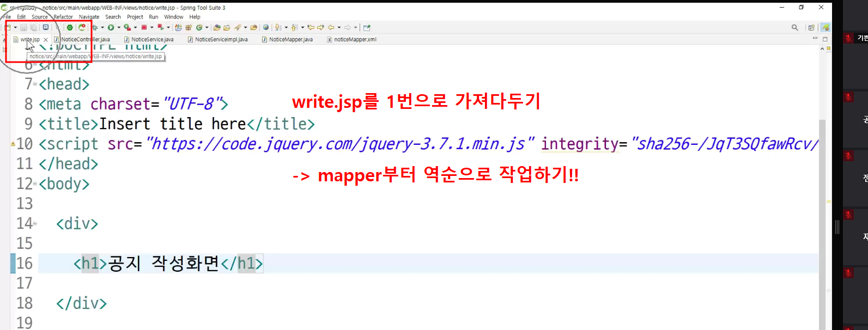
Task: Click the red Stop square icon
Action: pyautogui.click(x=144, y=27)
